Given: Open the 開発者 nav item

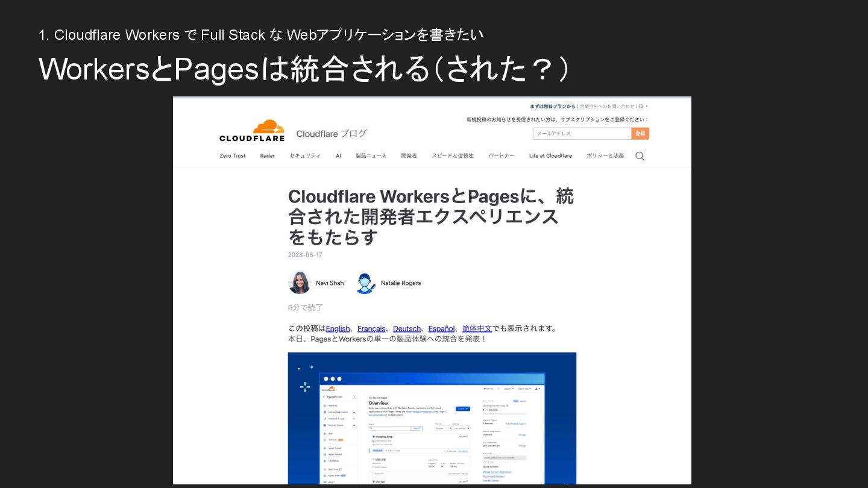Looking at the screenshot, I should [409, 156].
